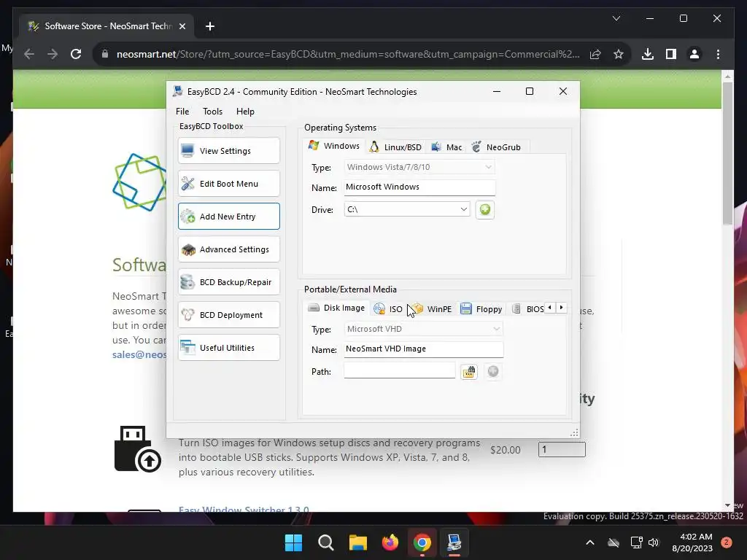The image size is (747, 560).
Task: Open Edit Boot Menu section
Action: (228, 184)
